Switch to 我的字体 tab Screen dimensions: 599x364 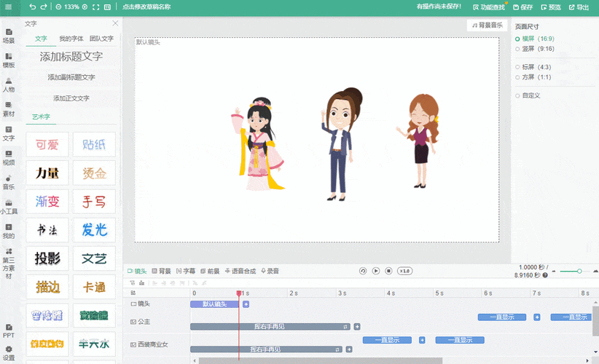tap(71, 39)
